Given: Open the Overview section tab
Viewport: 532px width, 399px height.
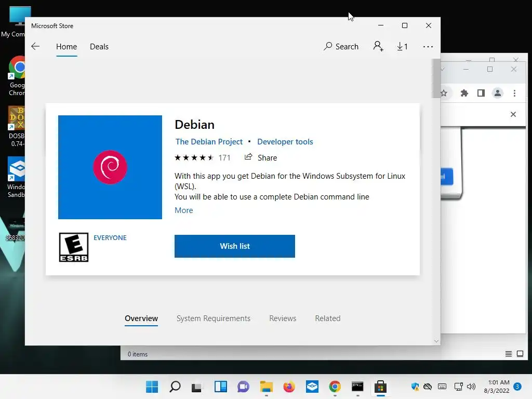Looking at the screenshot, I should tap(141, 318).
